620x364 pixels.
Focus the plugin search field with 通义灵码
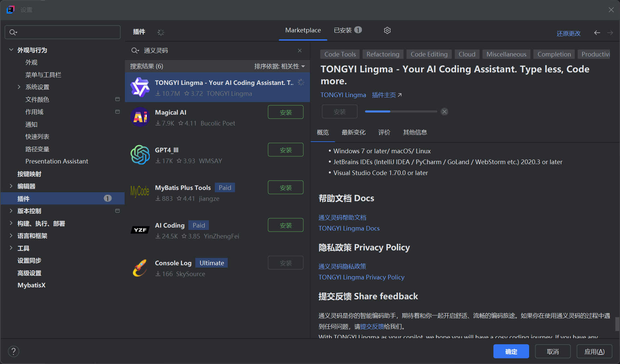[x=218, y=51]
